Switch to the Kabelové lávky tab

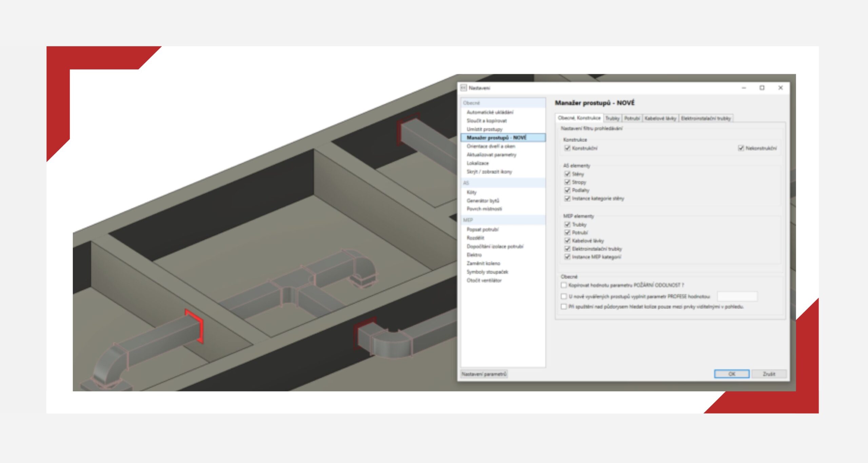660,118
